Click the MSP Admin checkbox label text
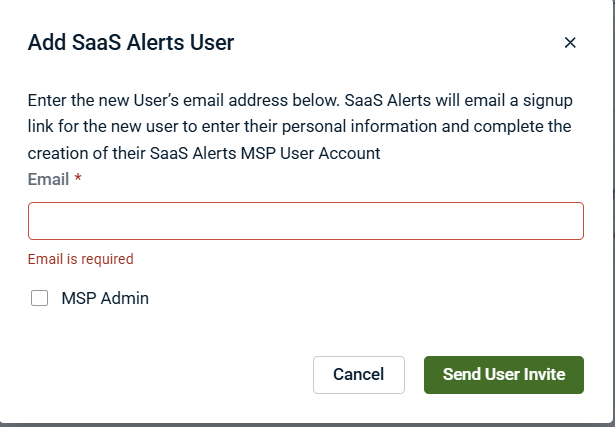This screenshot has width=615, height=427. coord(105,298)
